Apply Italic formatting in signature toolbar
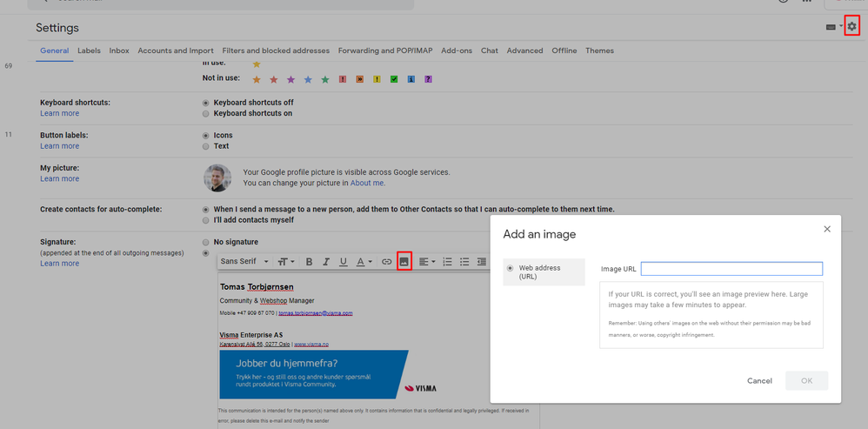The height and width of the screenshot is (429, 868). (x=326, y=262)
